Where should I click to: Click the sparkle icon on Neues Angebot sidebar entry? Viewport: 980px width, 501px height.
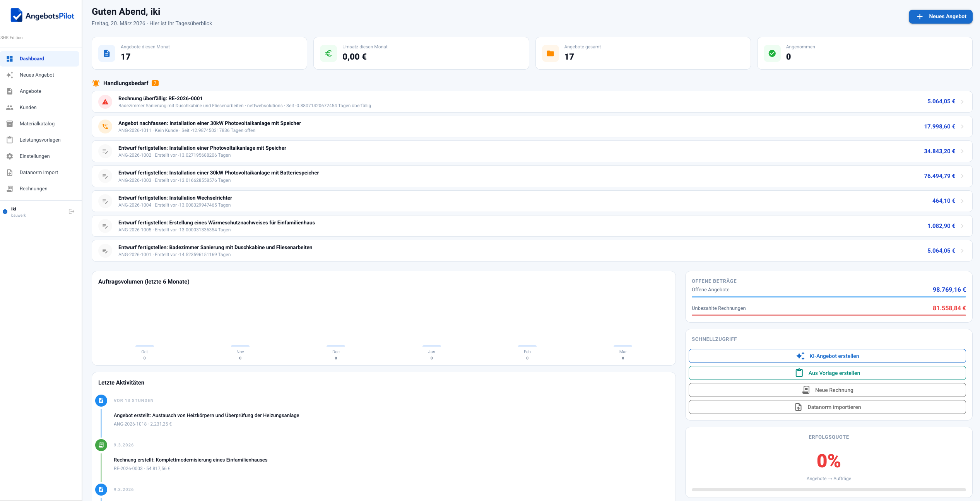[10, 75]
